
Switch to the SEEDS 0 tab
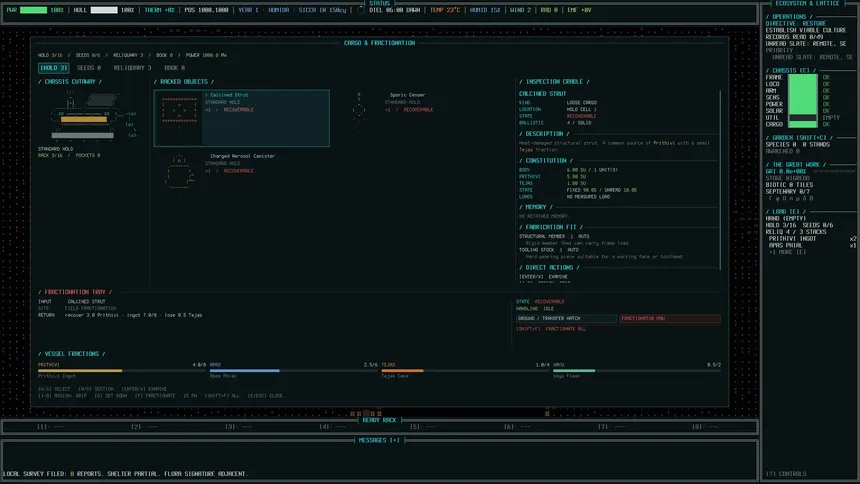tap(89, 68)
